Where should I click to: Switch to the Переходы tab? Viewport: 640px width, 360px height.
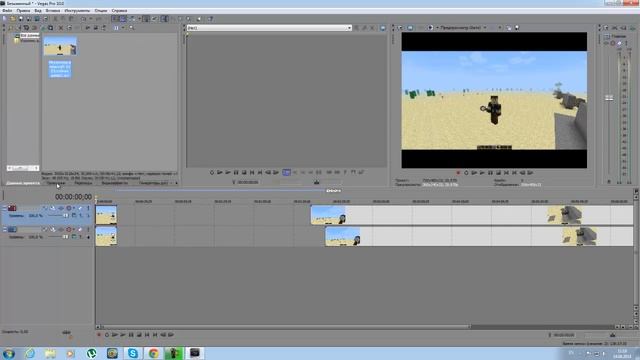pos(84,183)
